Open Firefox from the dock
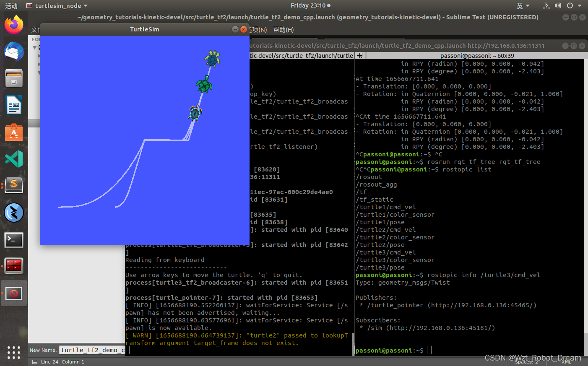 [x=14, y=24]
